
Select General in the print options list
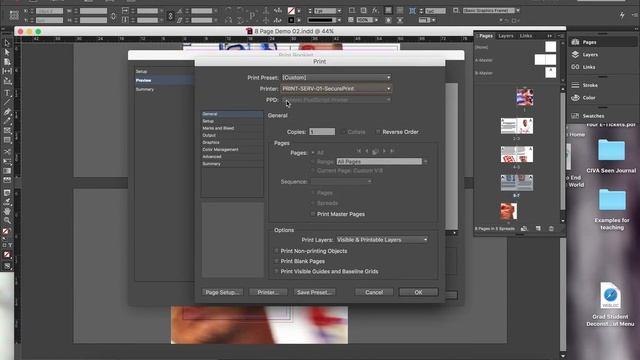click(232, 114)
